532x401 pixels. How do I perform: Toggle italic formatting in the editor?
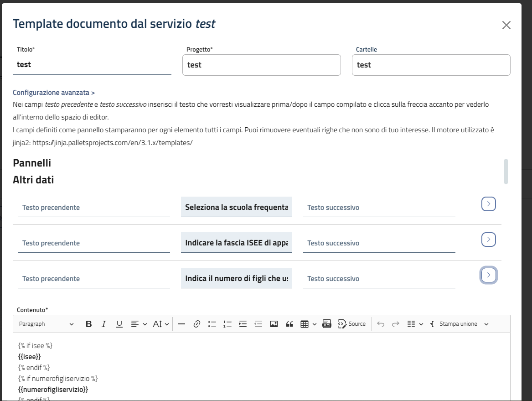coord(104,324)
